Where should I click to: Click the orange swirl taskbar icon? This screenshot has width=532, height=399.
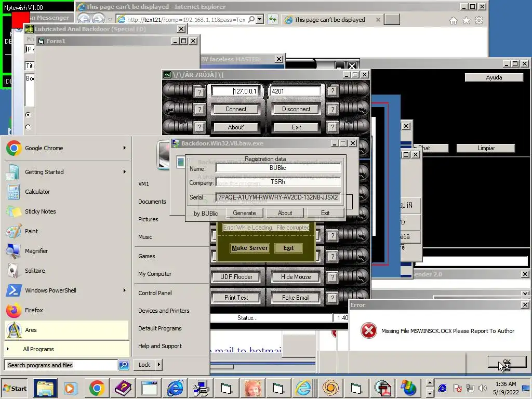330,388
